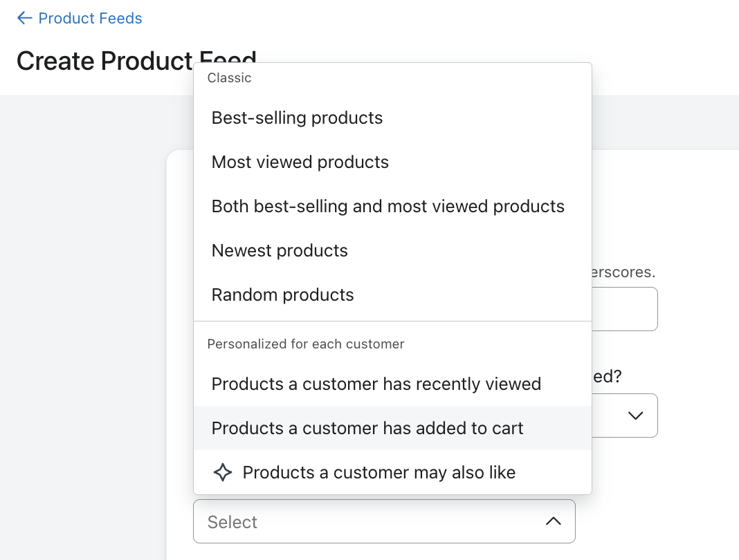Click the Create Product Feed heading
The image size is (739, 560).
[x=104, y=61]
